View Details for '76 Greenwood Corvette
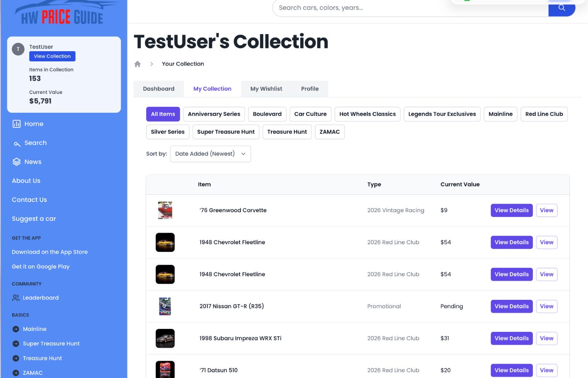This screenshot has width=588, height=378. 512,210
